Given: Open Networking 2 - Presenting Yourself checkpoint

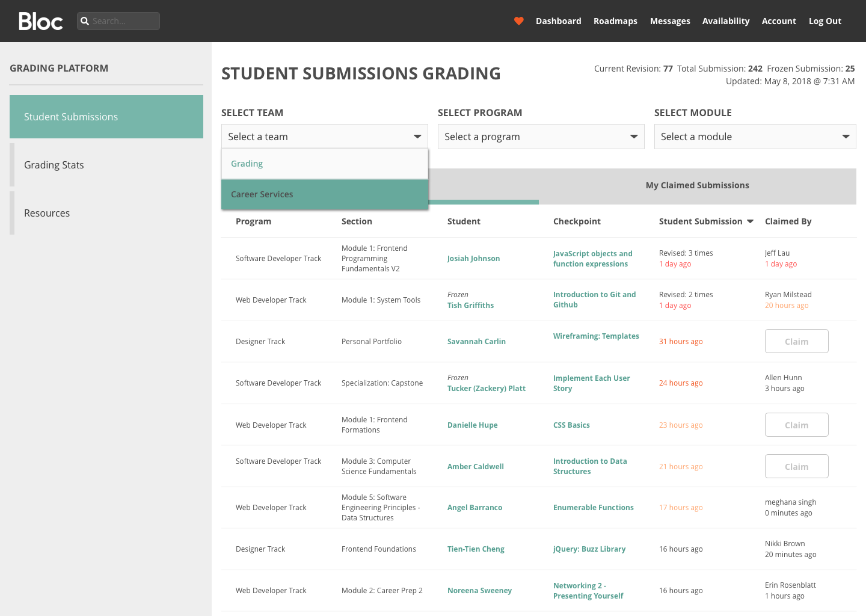Looking at the screenshot, I should (588, 591).
